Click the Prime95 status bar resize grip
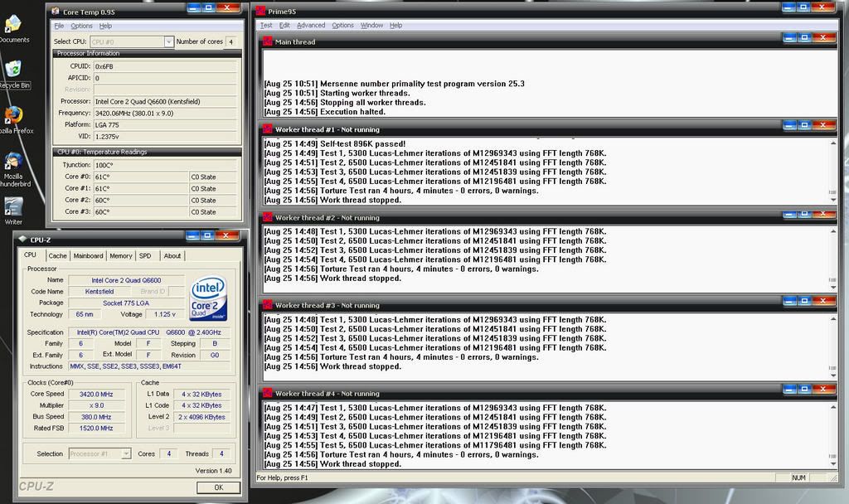This screenshot has width=849, height=504. tap(834, 477)
